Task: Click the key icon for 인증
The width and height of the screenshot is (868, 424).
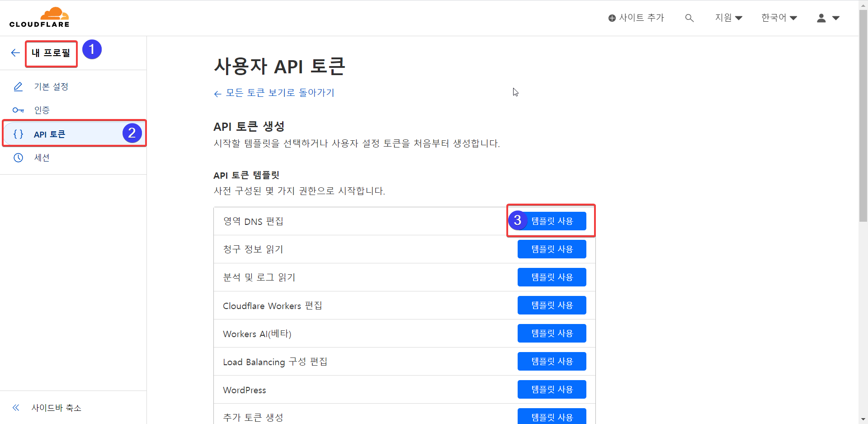Action: [x=18, y=110]
